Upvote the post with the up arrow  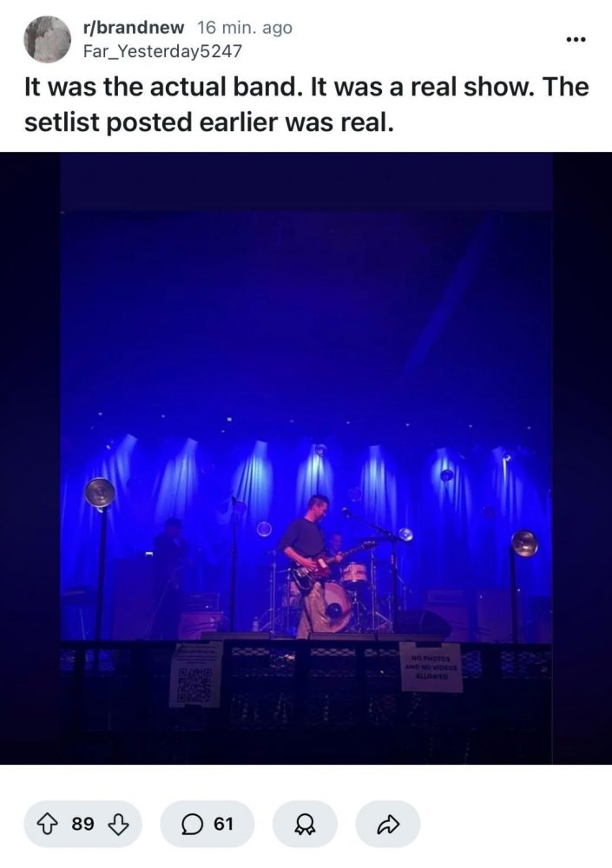47,825
